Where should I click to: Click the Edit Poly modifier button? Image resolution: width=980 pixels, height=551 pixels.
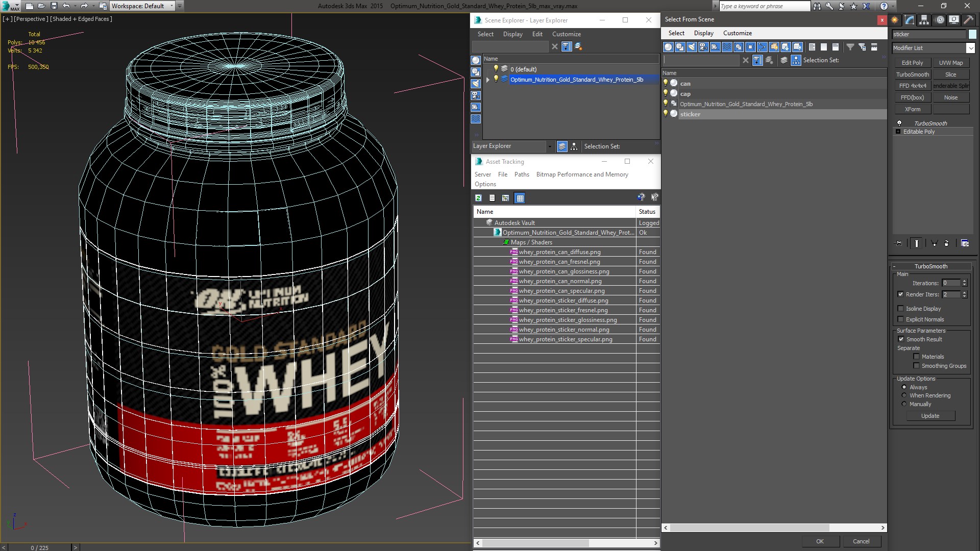pyautogui.click(x=912, y=63)
